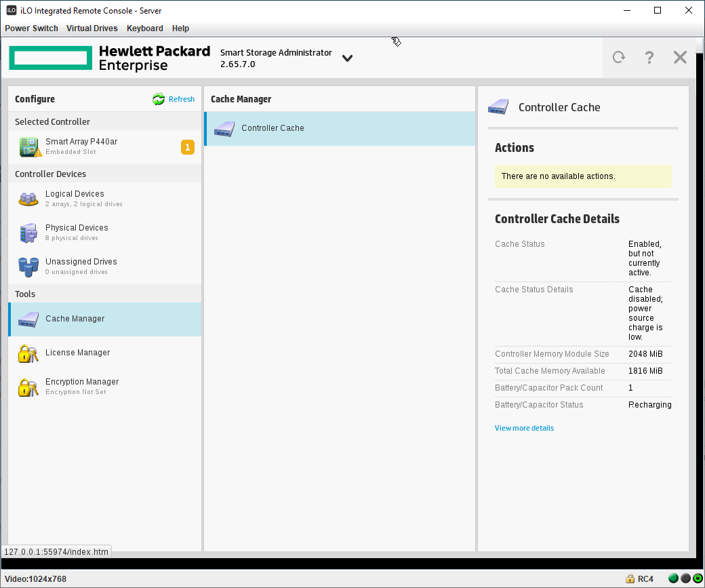Viewport: 705px width, 588px height.
Task: Select Smart Array P440ar controller name
Action: coord(81,142)
